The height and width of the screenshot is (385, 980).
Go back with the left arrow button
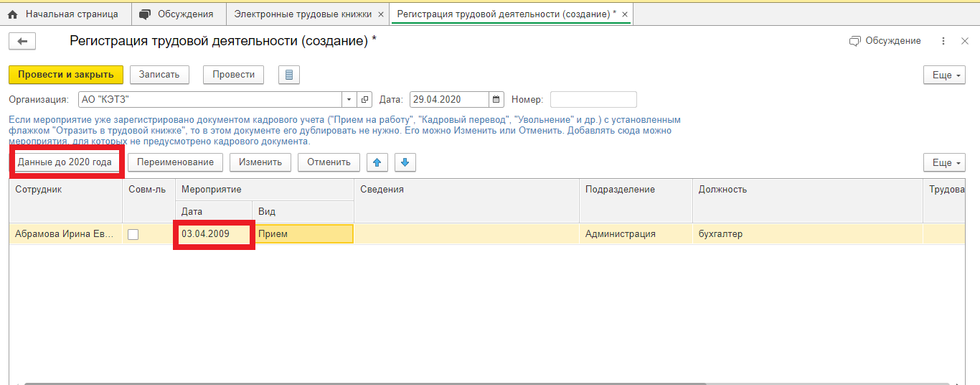point(22,42)
